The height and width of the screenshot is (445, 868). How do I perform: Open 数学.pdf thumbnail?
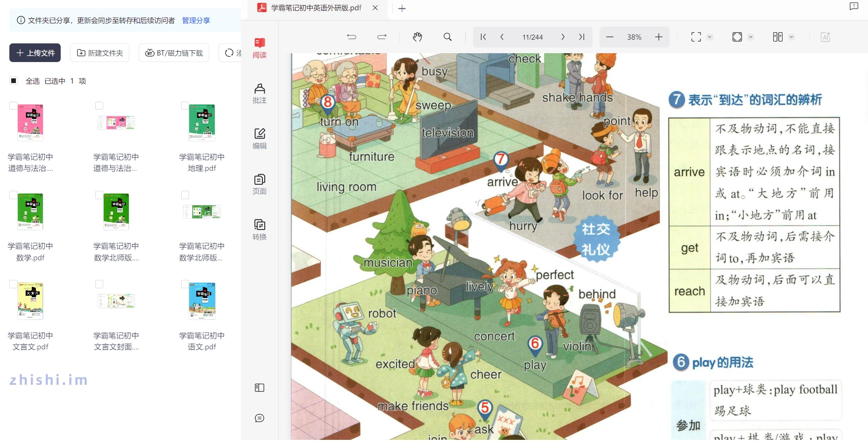[30, 212]
